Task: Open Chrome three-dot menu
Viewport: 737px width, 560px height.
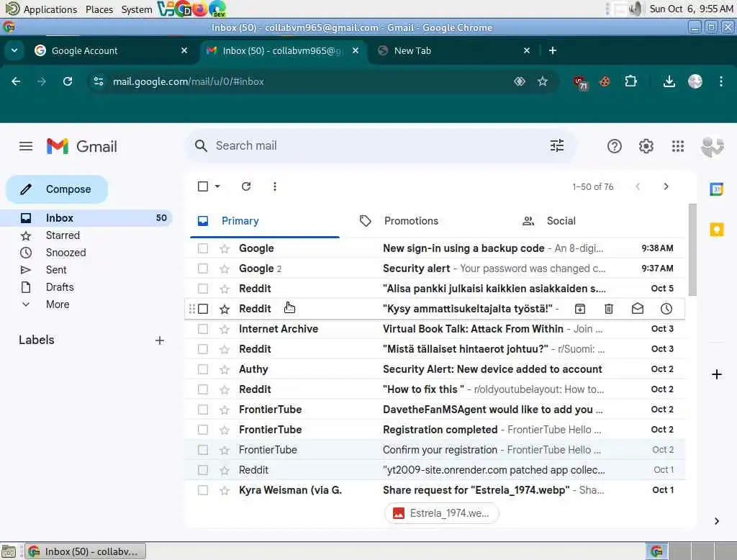Action: 721,81
